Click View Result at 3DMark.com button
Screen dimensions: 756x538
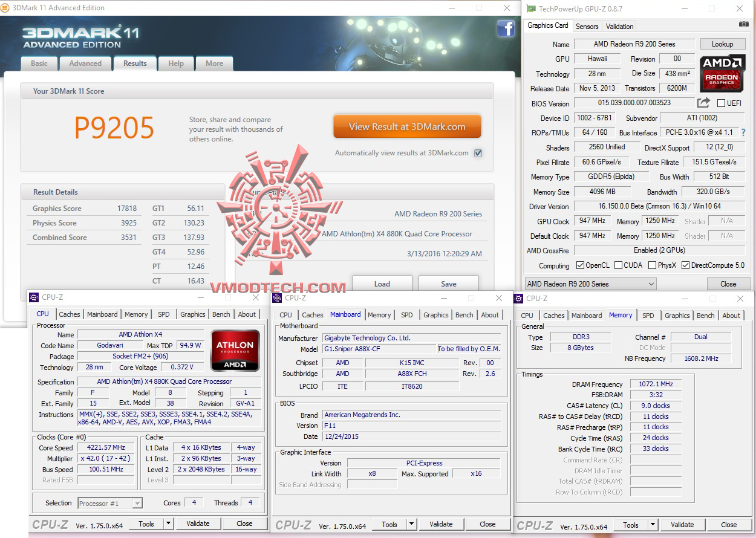point(407,127)
